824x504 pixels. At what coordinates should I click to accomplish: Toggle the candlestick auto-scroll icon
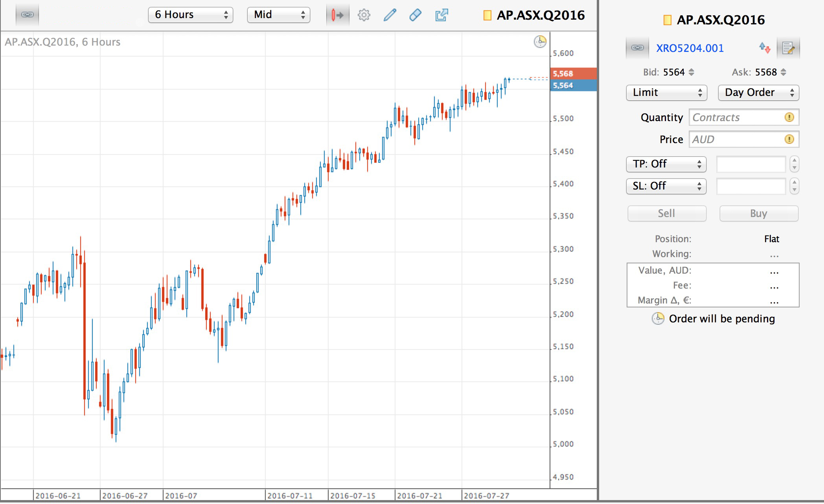337,15
